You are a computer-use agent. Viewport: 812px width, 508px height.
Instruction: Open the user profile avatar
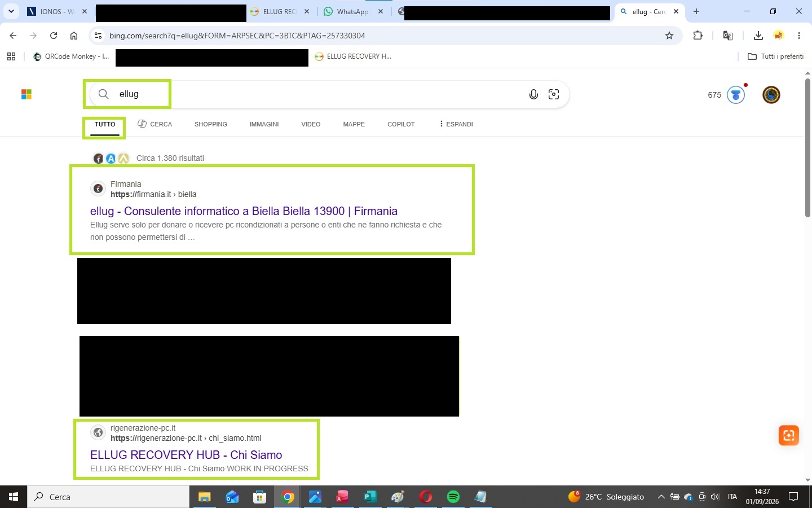(771, 95)
